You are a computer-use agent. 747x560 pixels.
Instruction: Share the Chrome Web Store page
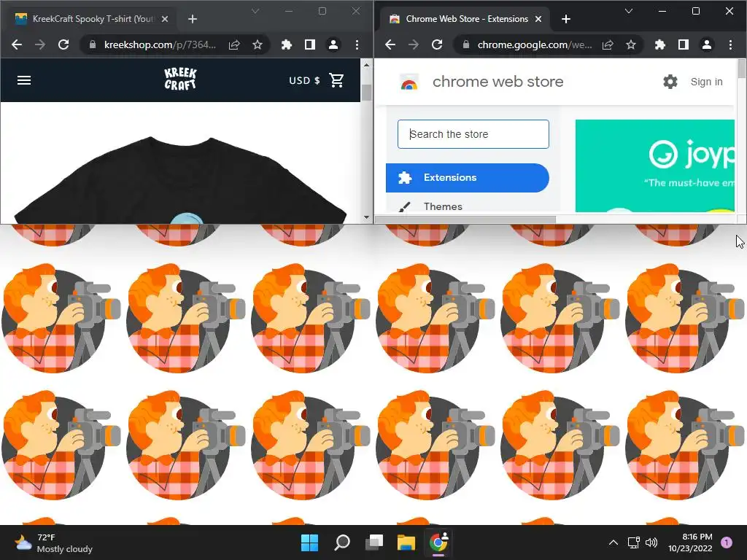[608, 44]
